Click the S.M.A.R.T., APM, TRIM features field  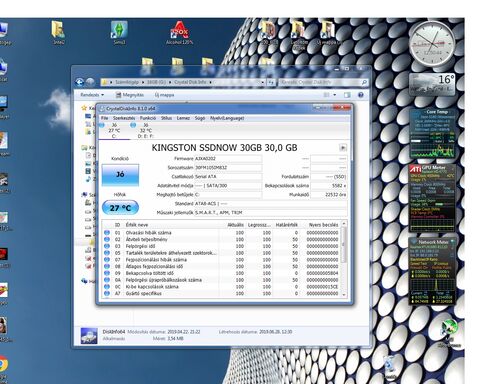click(271, 213)
